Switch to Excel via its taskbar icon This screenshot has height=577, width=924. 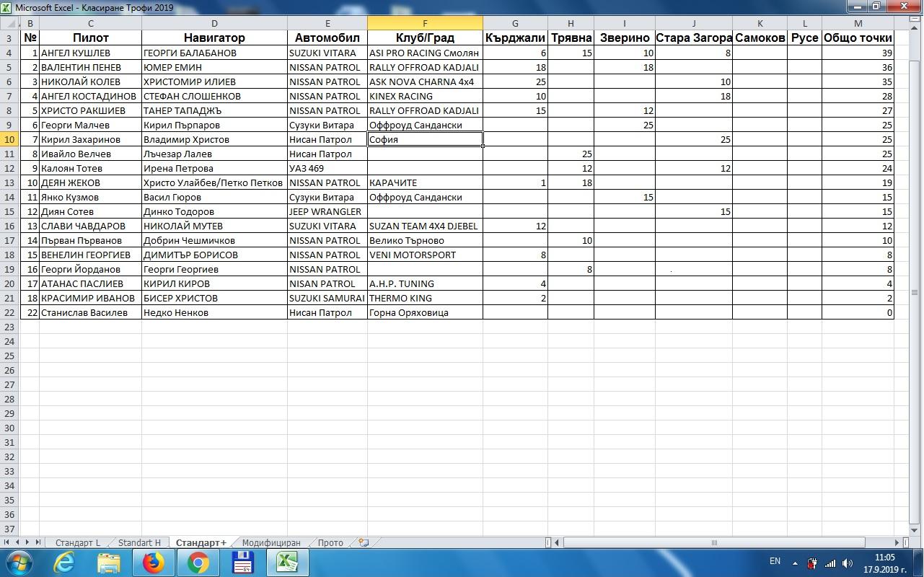tap(287, 563)
